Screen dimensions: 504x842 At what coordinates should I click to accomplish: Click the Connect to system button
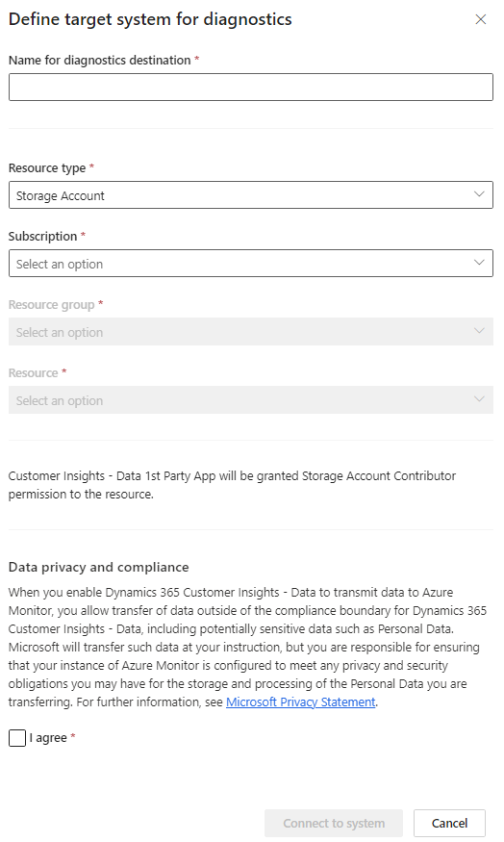[334, 823]
